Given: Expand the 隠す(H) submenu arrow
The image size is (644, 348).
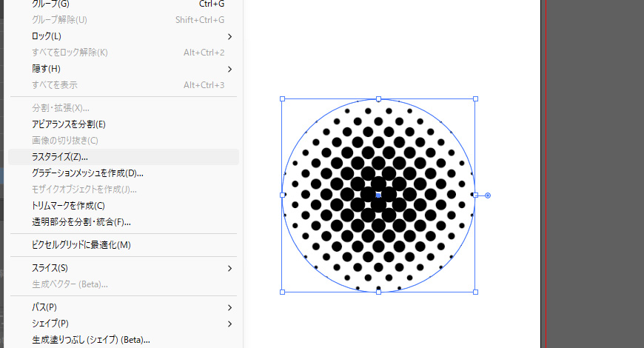Looking at the screenshot, I should [x=229, y=69].
